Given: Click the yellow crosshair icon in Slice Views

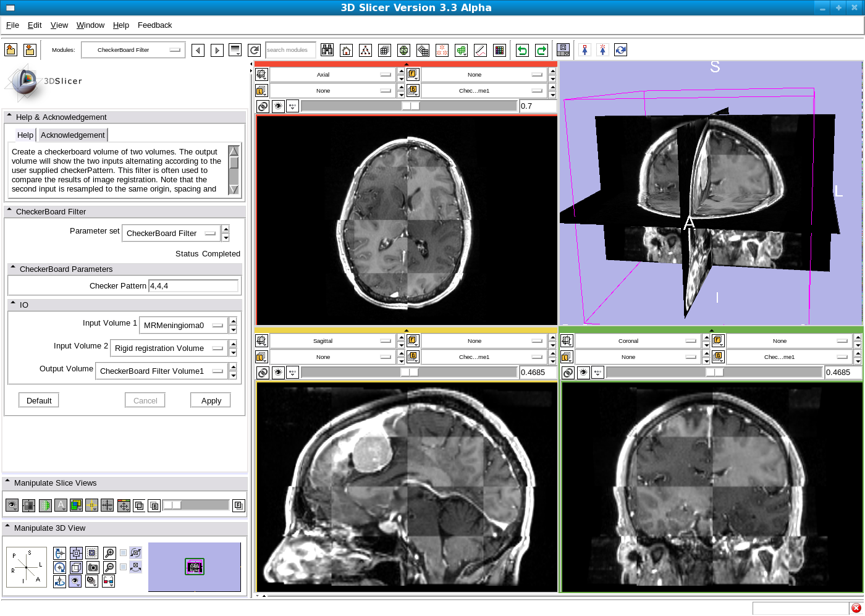Looking at the screenshot, I should pos(91,505).
